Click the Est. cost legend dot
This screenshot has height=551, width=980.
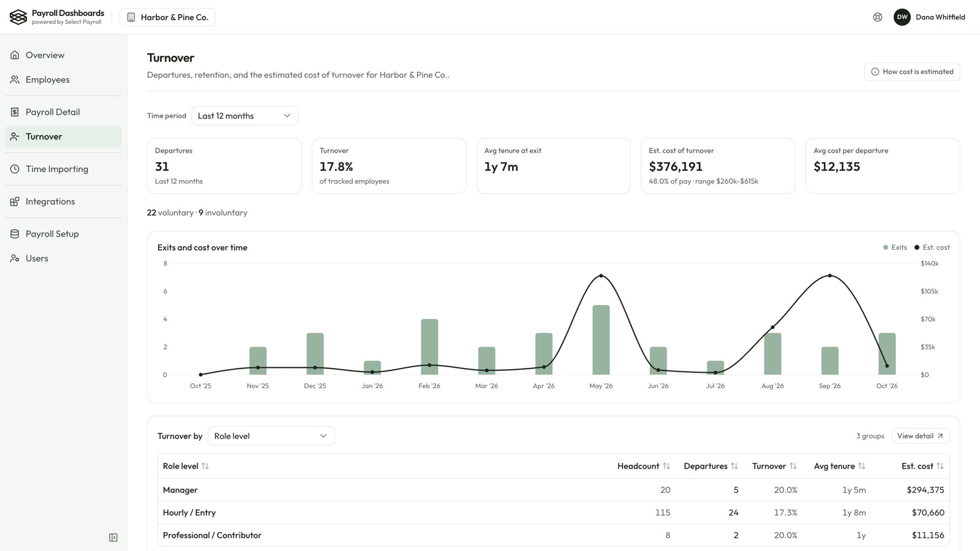(x=917, y=247)
